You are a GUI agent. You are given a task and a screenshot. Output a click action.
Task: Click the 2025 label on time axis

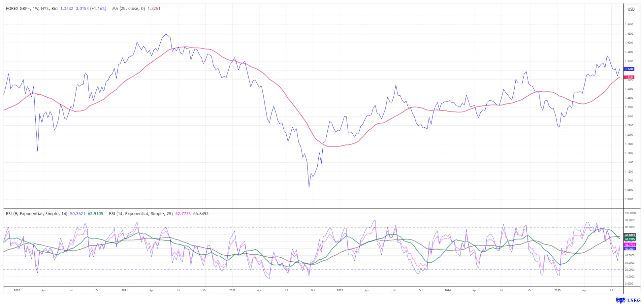[557, 290]
